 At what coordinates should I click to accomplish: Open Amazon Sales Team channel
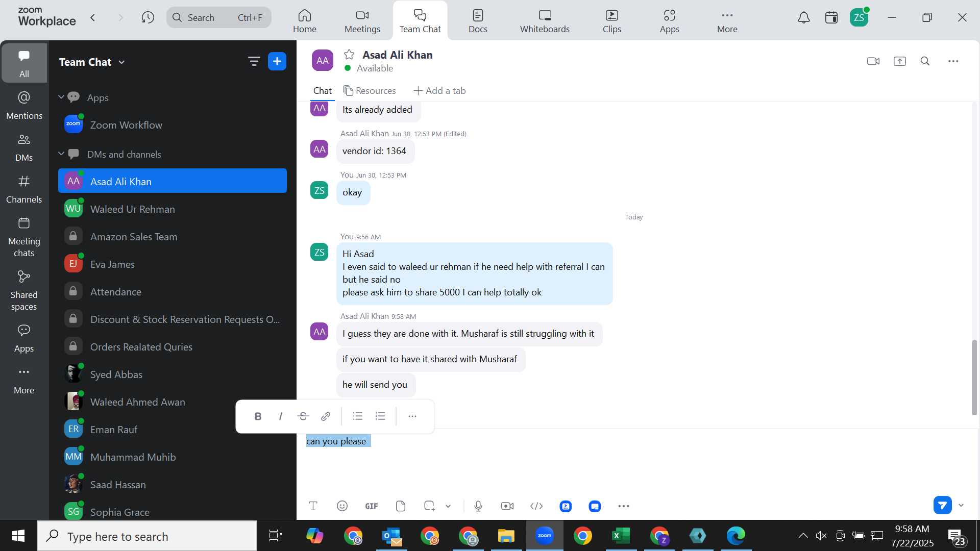pyautogui.click(x=173, y=236)
